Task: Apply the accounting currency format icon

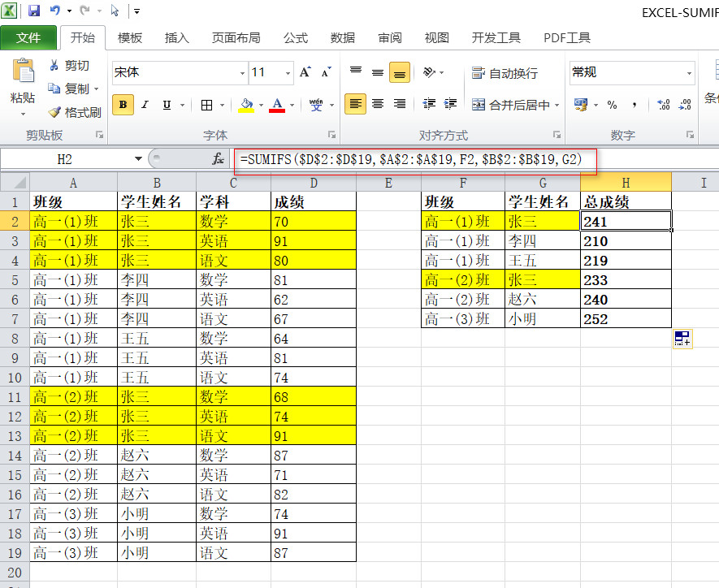Action: click(x=581, y=105)
